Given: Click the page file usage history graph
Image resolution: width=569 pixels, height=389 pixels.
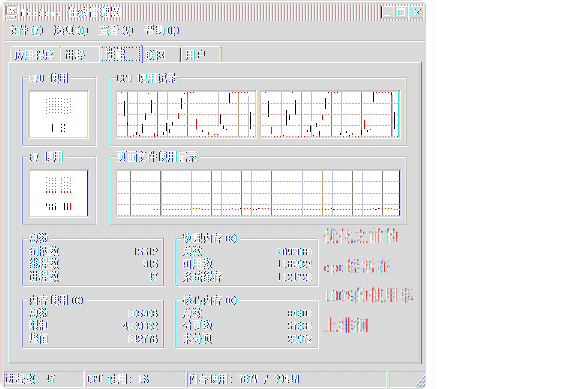Looking at the screenshot, I should point(258,193).
